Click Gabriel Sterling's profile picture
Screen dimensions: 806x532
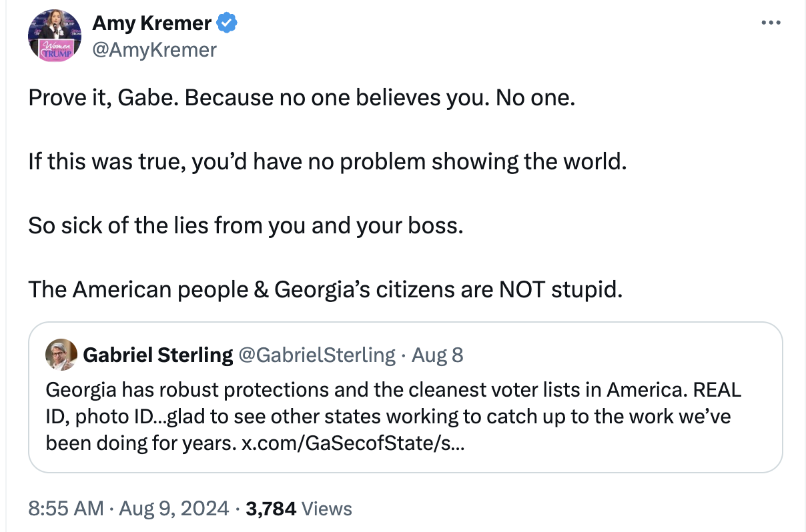tap(60, 355)
